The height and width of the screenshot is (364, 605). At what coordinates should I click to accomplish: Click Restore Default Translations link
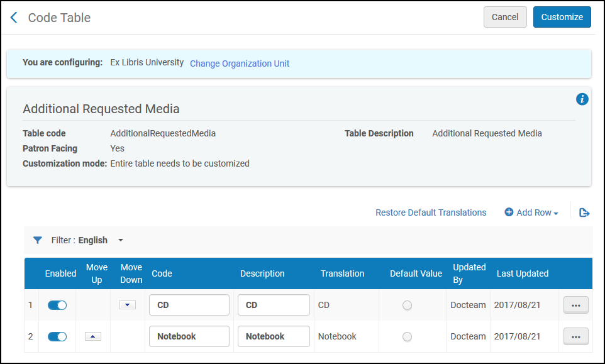[431, 212]
